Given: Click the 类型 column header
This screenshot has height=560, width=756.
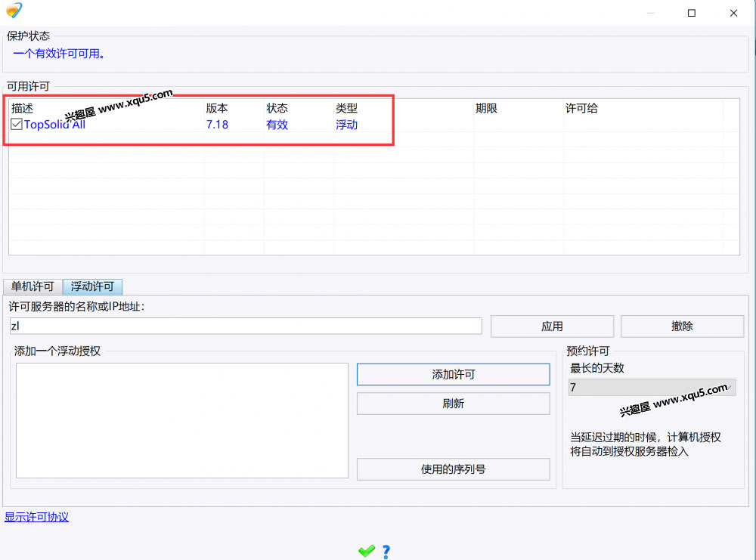Looking at the screenshot, I should pos(347,108).
